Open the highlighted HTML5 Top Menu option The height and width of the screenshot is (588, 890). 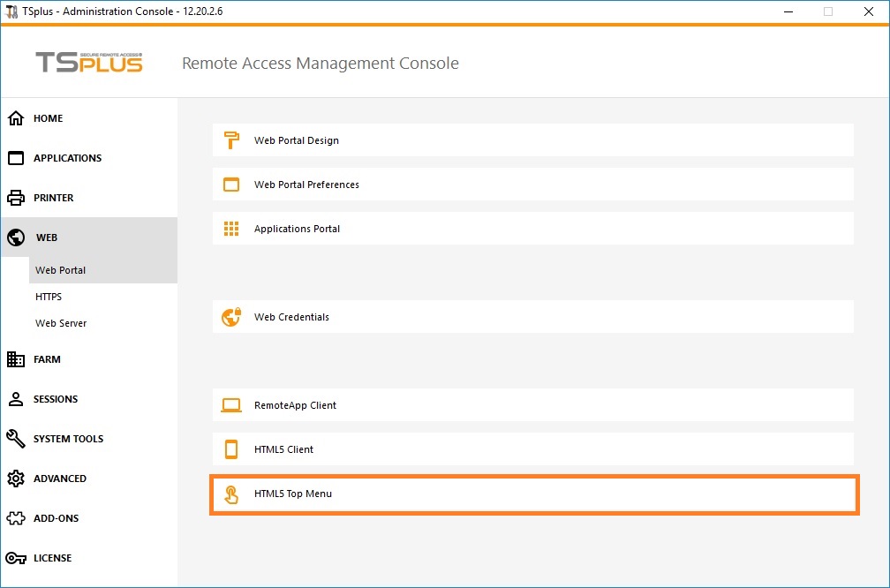[293, 494]
